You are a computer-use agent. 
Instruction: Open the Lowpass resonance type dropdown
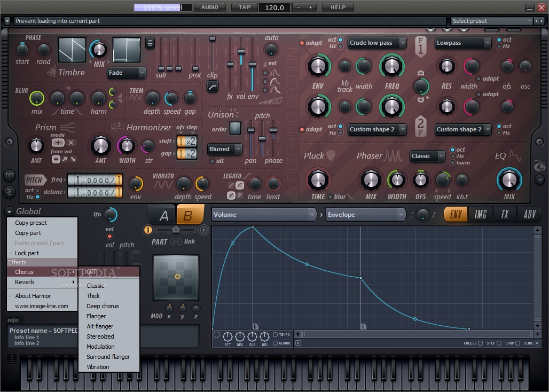(x=463, y=43)
